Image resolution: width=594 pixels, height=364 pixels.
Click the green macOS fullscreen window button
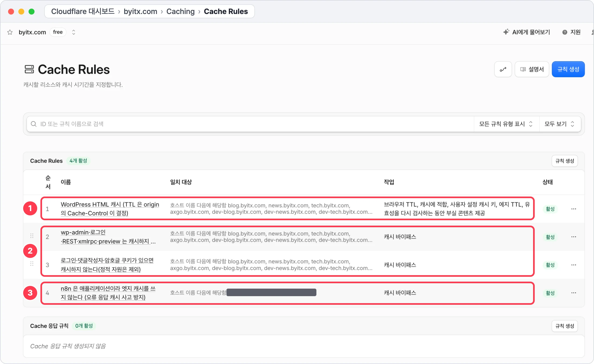(x=32, y=12)
